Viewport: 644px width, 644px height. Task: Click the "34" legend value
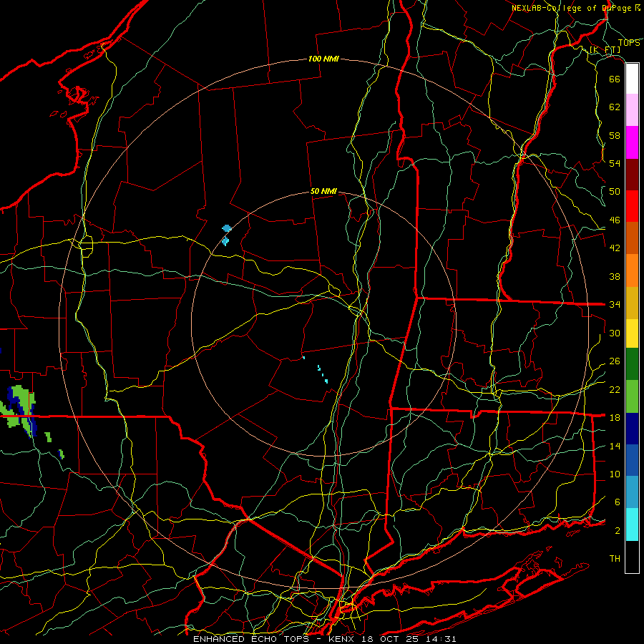pyautogui.click(x=615, y=305)
